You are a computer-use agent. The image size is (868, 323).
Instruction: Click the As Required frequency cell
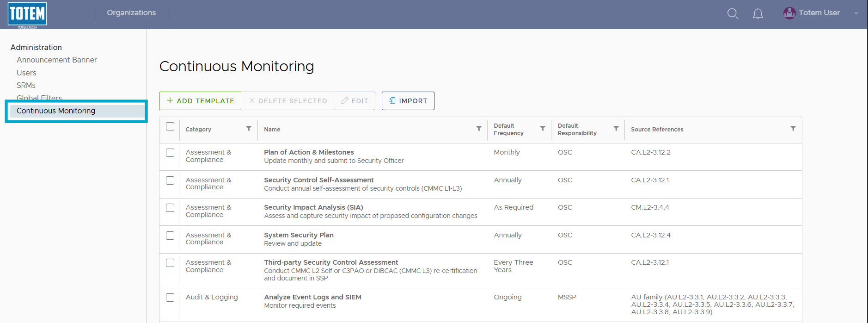coord(513,207)
